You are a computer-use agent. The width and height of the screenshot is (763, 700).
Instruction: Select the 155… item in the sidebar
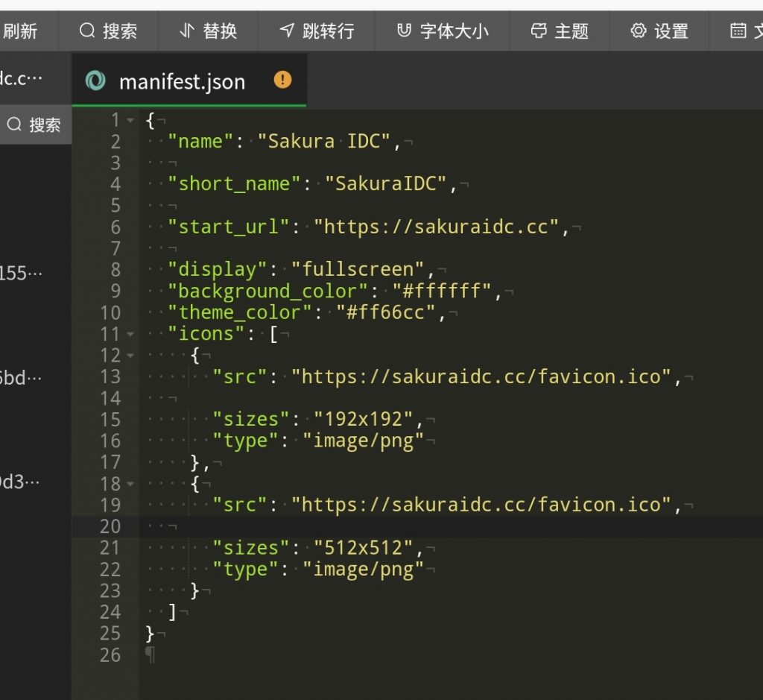click(x=21, y=274)
